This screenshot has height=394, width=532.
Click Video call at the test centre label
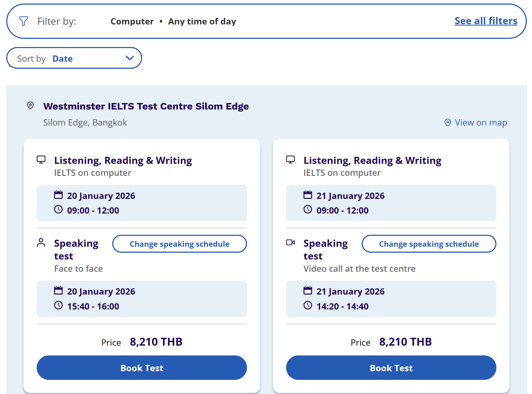[x=359, y=269]
